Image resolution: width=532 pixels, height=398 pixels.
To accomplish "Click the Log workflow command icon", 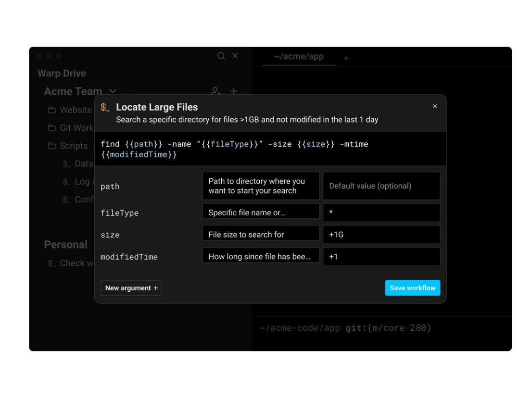I will click(66, 182).
